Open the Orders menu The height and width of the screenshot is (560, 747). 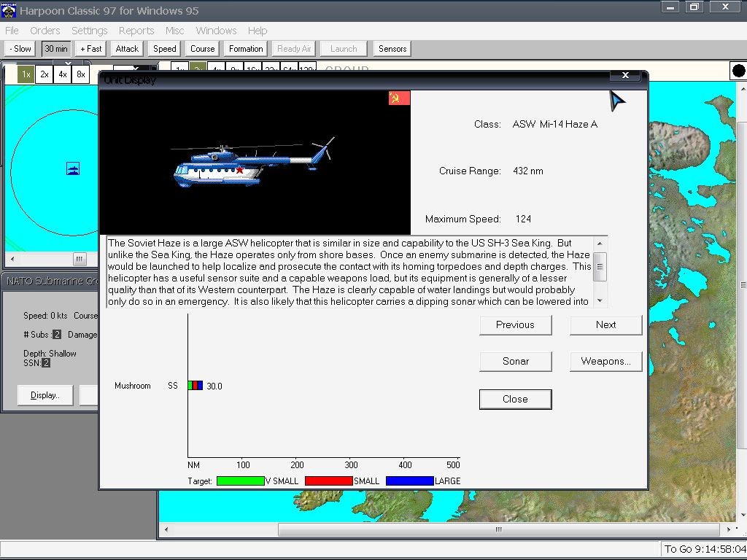click(x=44, y=31)
